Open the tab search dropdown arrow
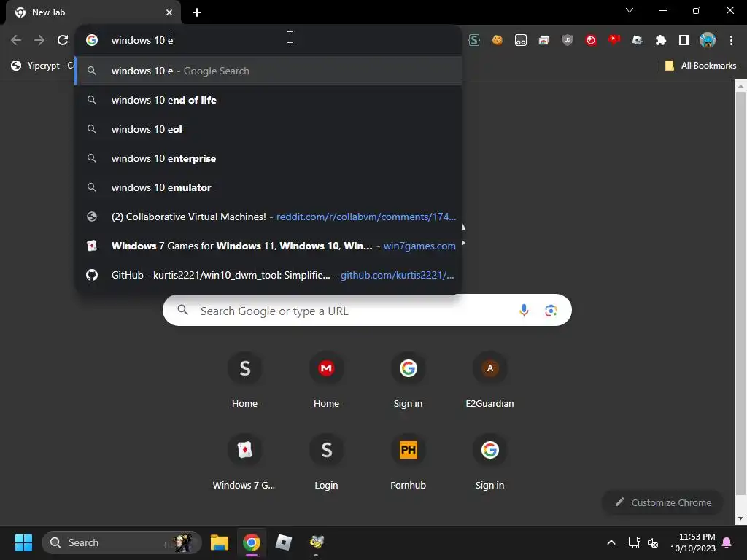Image resolution: width=747 pixels, height=560 pixels. click(630, 10)
